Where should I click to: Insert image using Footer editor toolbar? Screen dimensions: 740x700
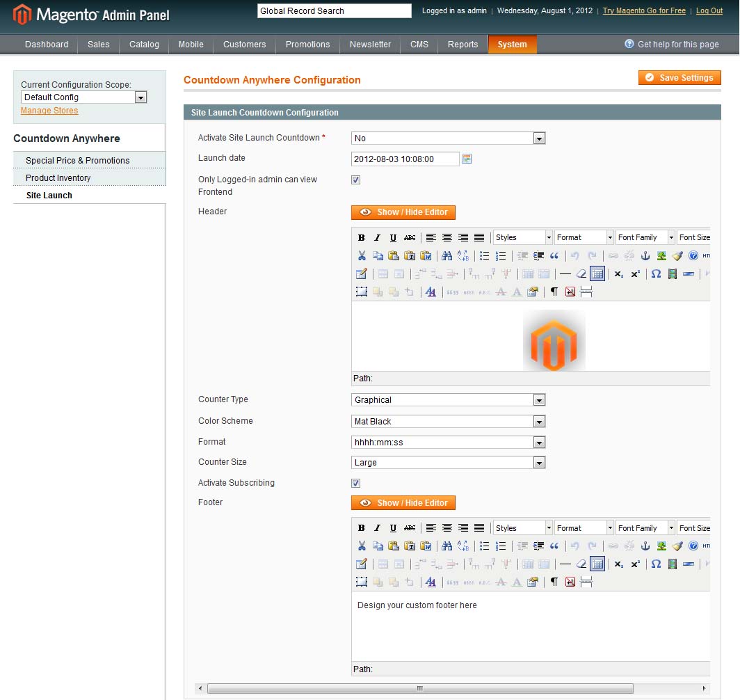coord(661,546)
